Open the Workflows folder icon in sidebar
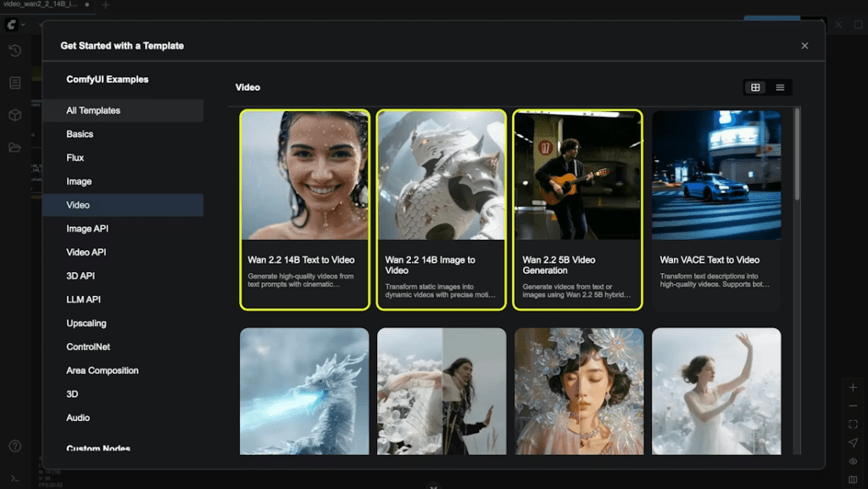The width and height of the screenshot is (868, 489). pyautogui.click(x=14, y=147)
